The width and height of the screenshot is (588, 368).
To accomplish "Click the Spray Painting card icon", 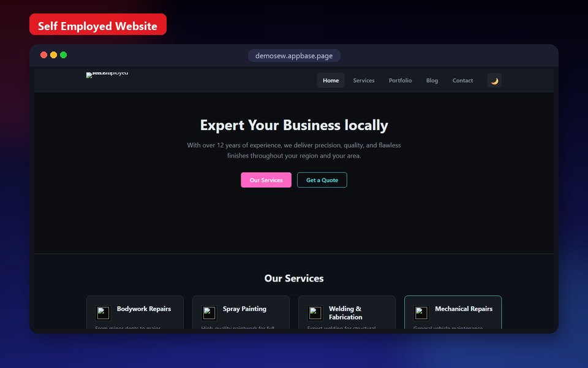I will pos(209,313).
